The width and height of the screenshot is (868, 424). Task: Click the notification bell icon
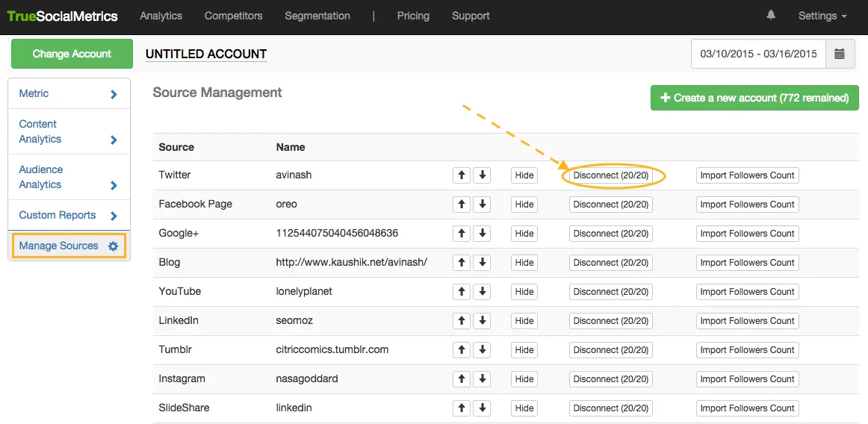point(771,16)
